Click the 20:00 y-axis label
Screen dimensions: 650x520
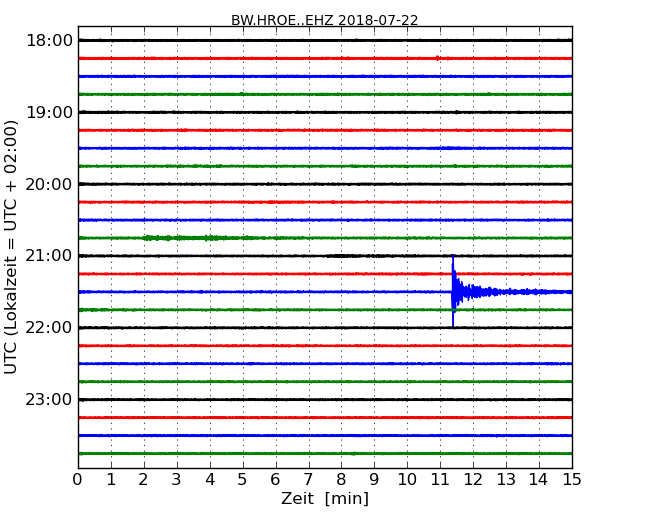pos(49,184)
